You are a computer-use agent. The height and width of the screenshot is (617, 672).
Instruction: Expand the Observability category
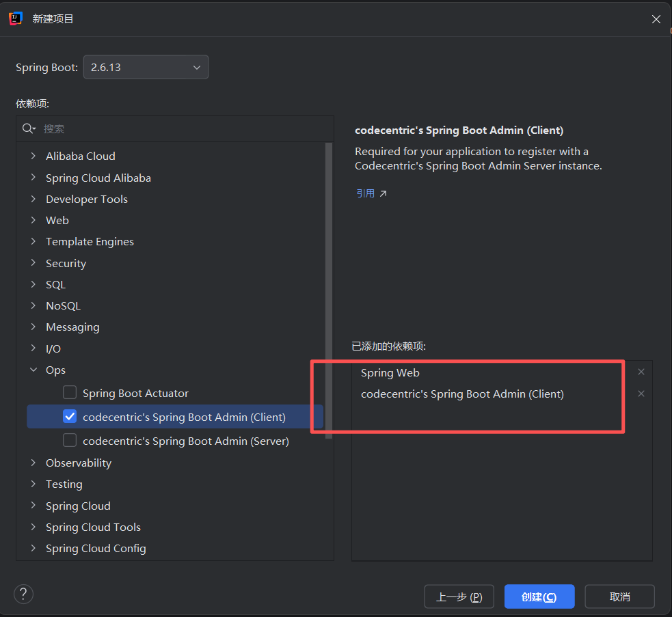pyautogui.click(x=33, y=463)
